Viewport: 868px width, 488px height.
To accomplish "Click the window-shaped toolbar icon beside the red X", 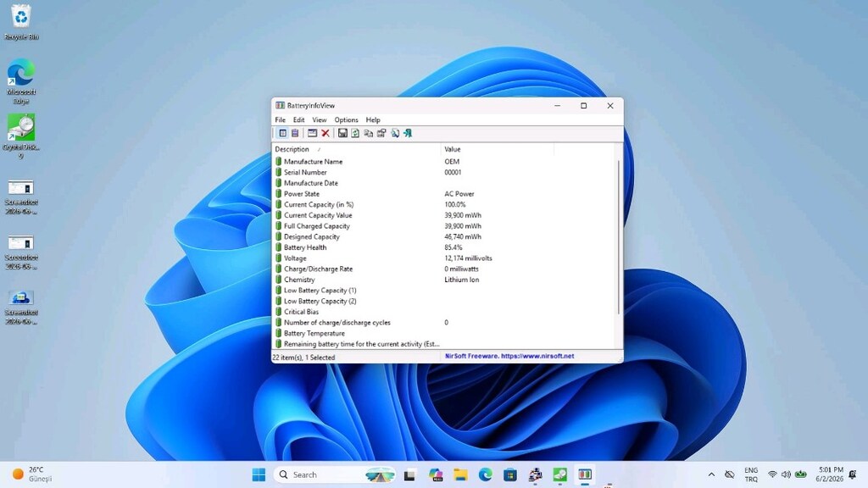I will (312, 133).
